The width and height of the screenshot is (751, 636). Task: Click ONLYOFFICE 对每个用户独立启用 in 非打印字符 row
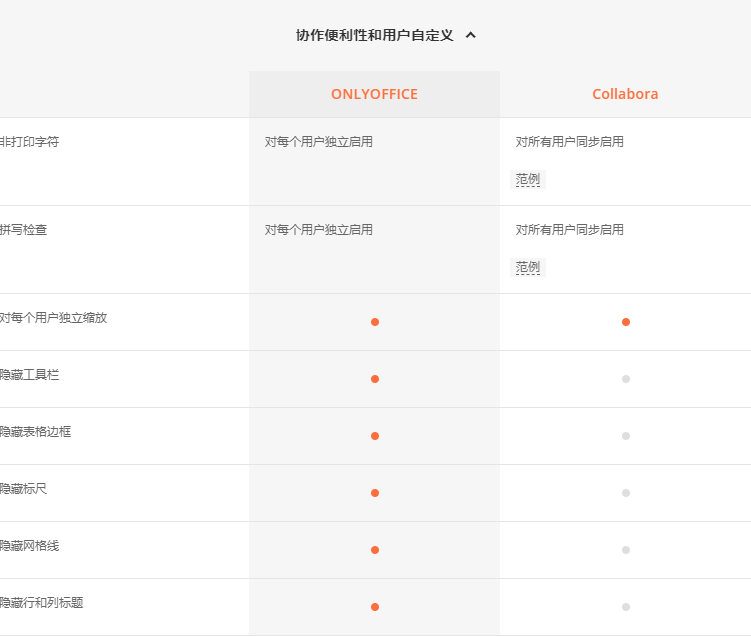tap(319, 142)
